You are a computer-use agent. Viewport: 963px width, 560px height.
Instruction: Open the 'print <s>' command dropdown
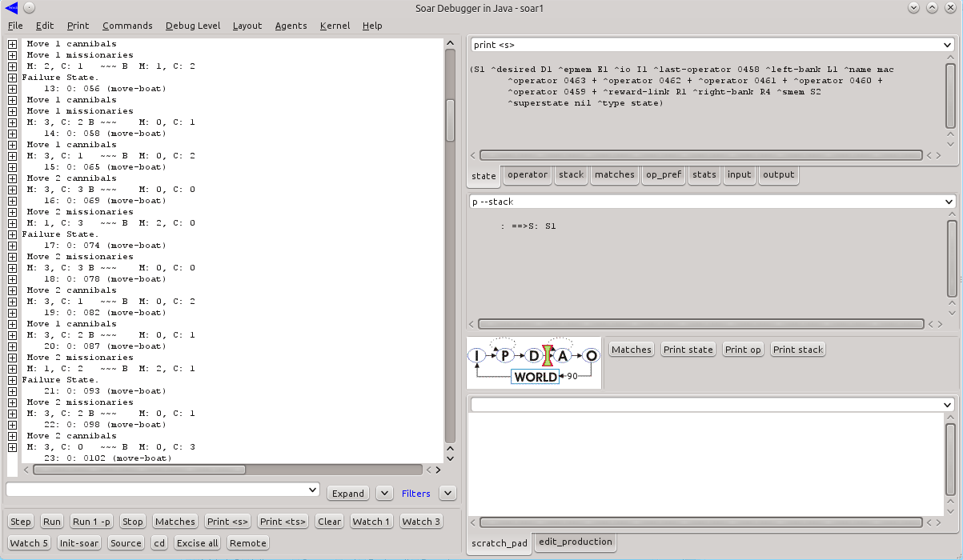pos(948,46)
